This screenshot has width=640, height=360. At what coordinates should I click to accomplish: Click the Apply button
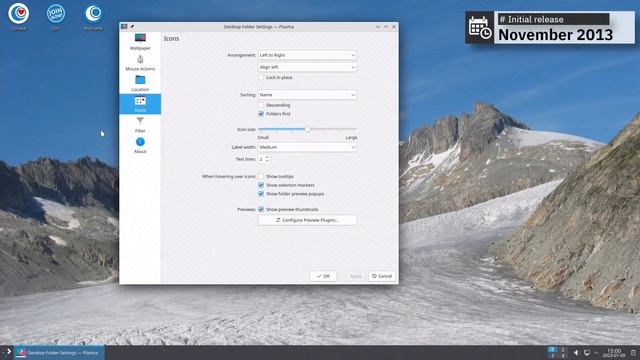tap(352, 276)
